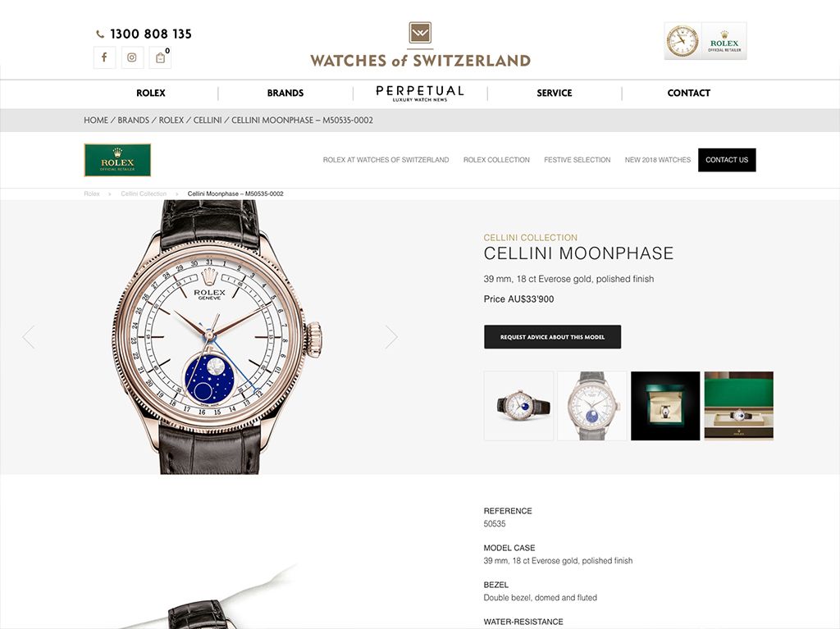This screenshot has width=840, height=629.
Task: View the shopping bag cart
Action: [160, 57]
